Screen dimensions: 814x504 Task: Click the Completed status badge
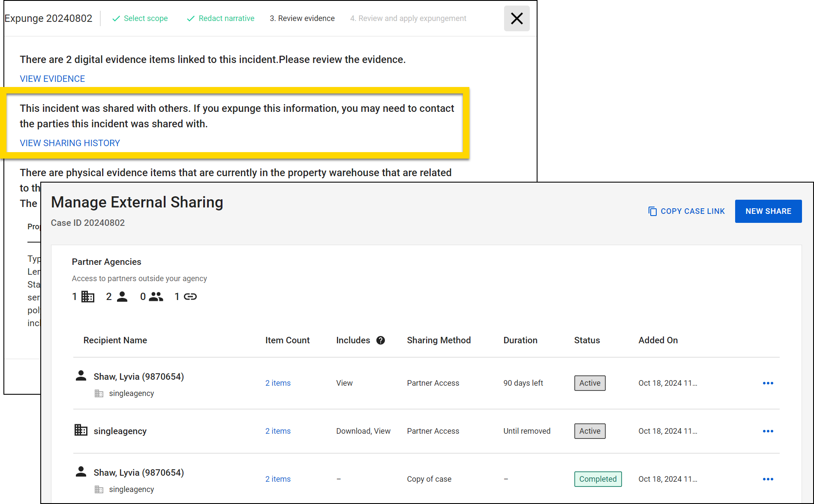coord(598,479)
